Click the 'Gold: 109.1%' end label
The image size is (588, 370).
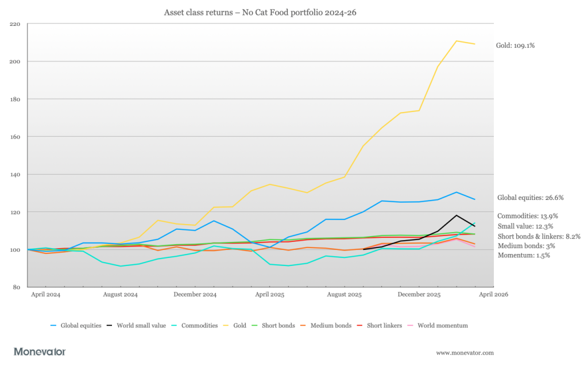click(516, 45)
